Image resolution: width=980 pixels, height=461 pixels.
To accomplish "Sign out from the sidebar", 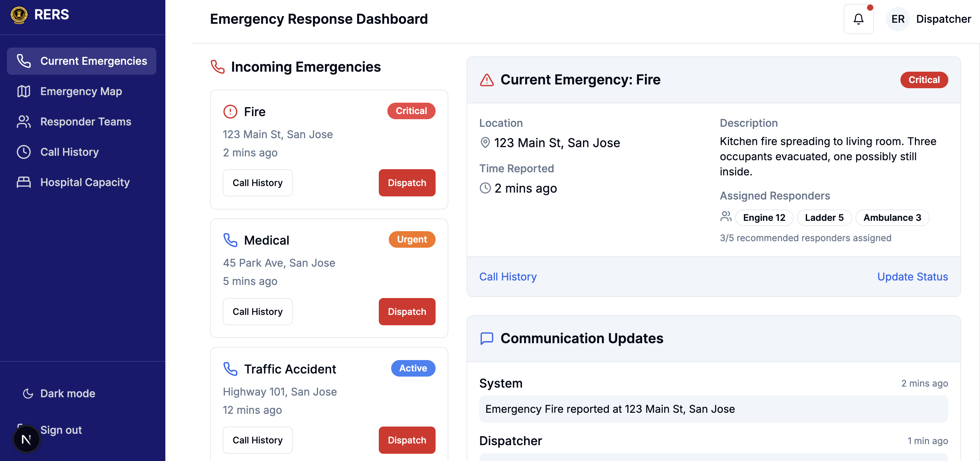I will tap(61, 430).
